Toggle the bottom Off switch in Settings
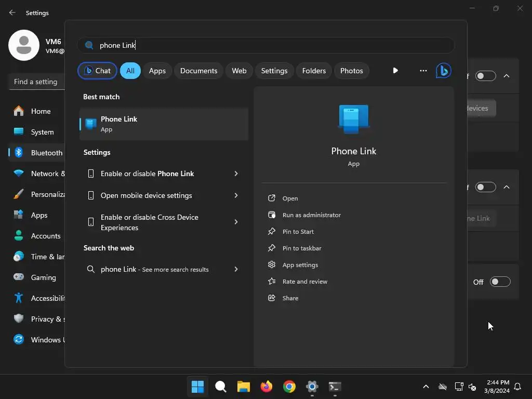 (500, 282)
